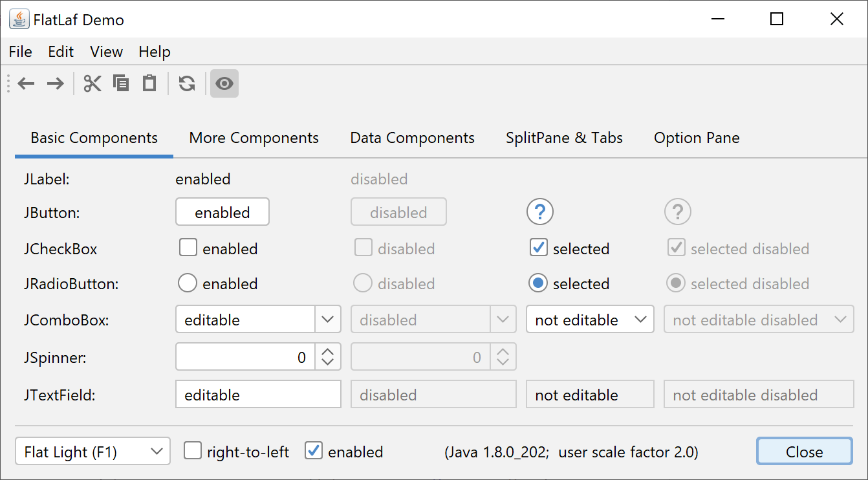
Task: Click the Copy icon in toolbar
Action: click(121, 83)
